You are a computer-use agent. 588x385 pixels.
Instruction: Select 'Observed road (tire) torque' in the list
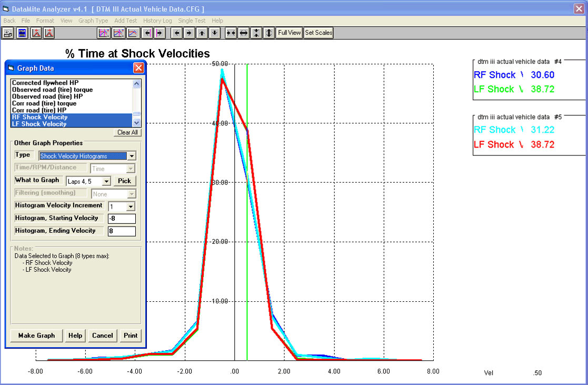click(72, 90)
